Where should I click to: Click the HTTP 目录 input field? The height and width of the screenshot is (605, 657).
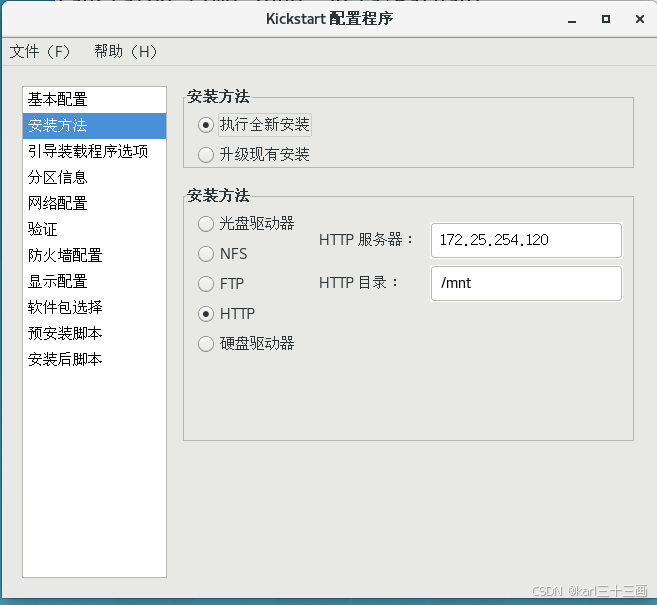pyautogui.click(x=526, y=283)
